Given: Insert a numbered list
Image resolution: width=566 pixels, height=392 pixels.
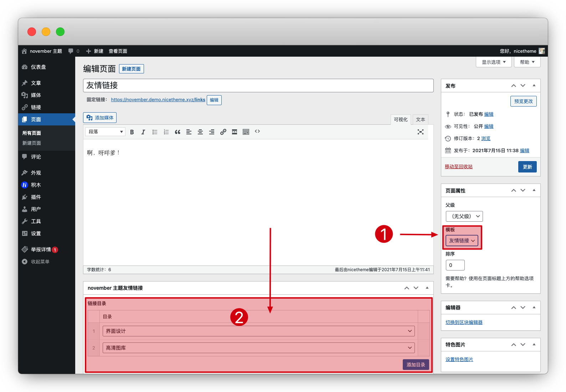Looking at the screenshot, I should [166, 132].
